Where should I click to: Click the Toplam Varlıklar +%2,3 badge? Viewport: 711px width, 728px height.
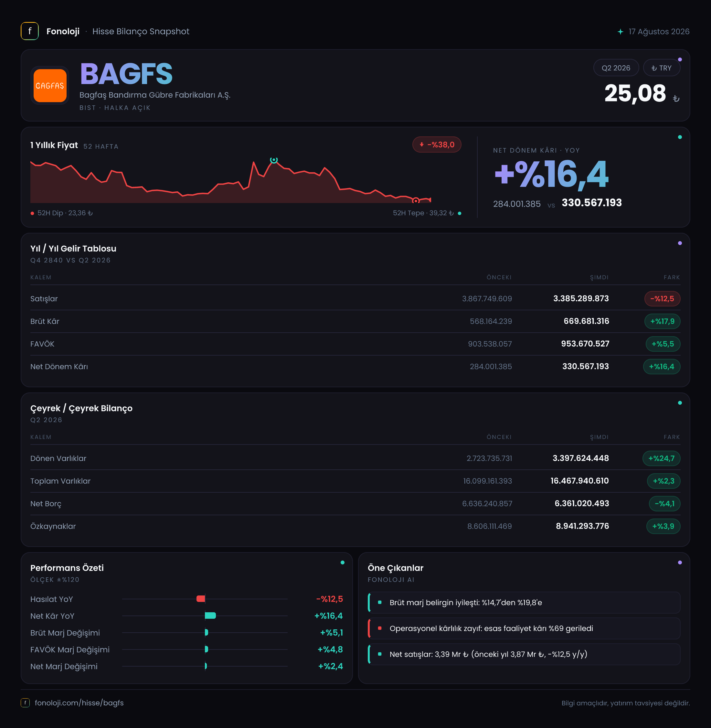pos(663,481)
